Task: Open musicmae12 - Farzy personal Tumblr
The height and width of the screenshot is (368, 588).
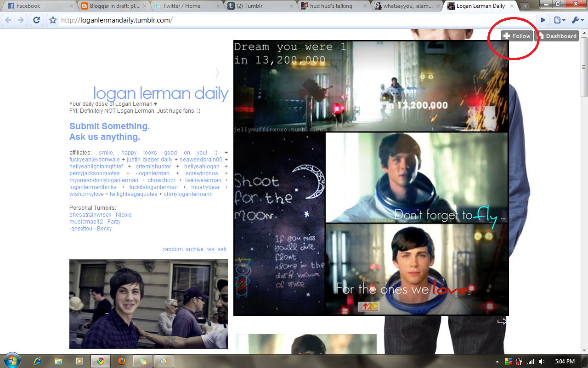Action: point(95,222)
